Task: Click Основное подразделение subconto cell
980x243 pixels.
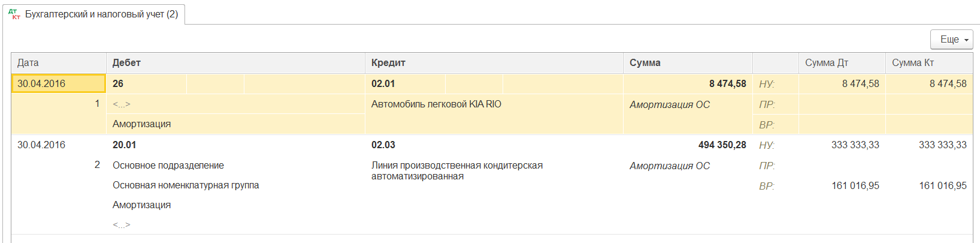Action: pos(168,166)
